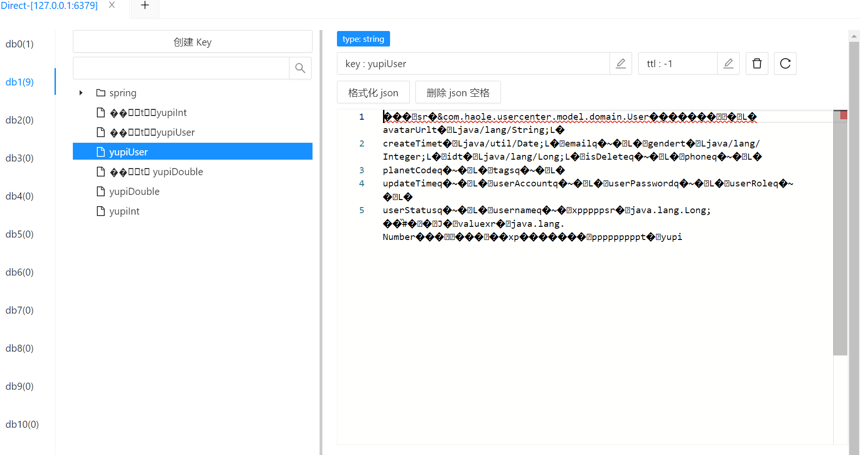
Task: Click the page scrollbar up arrow
Action: click(854, 36)
